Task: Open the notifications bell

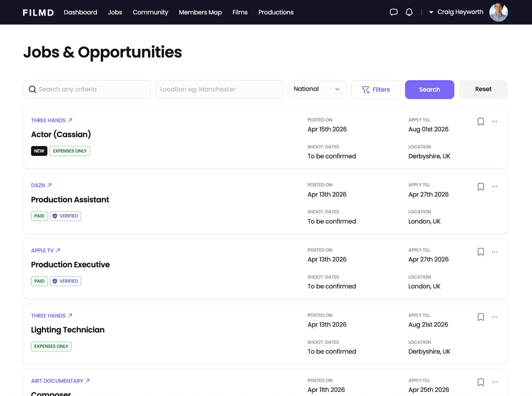Action: (409, 12)
